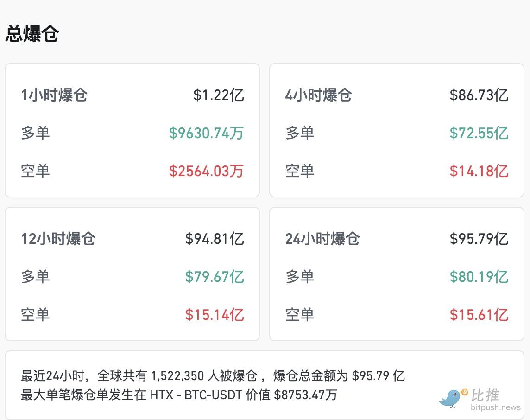Click the 1-hour total $1.22亿 value
This screenshot has width=530, height=420.
[x=218, y=95]
